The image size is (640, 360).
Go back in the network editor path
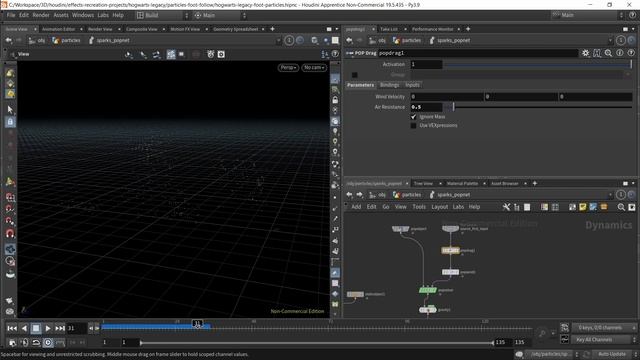(x=349, y=195)
